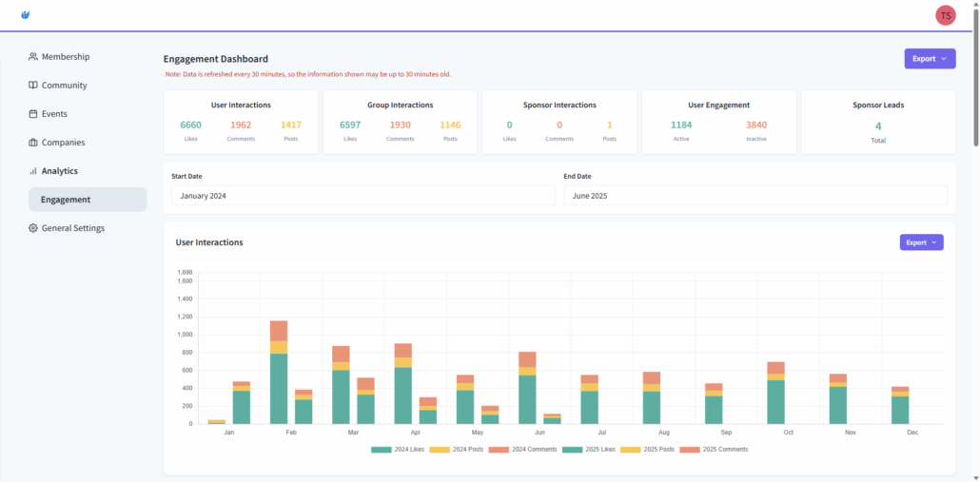Click the Companies building icon
Viewport: 980px width, 482px height.
tap(33, 143)
